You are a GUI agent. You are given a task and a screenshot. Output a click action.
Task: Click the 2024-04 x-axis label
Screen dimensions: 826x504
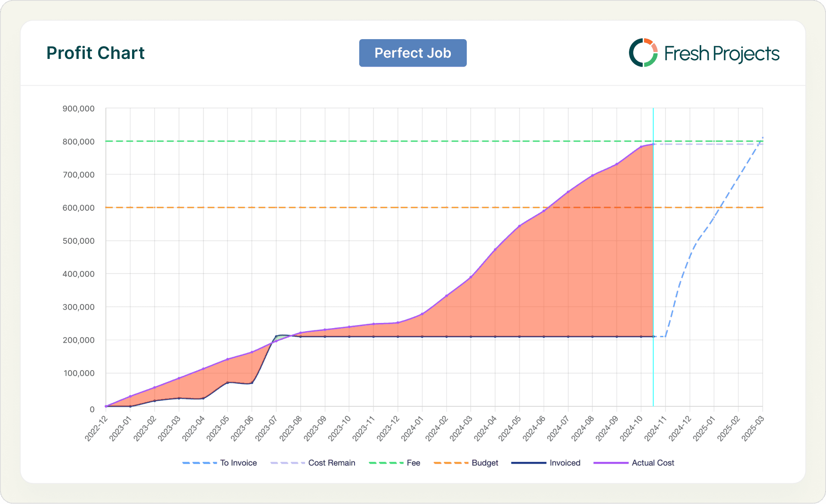click(486, 428)
